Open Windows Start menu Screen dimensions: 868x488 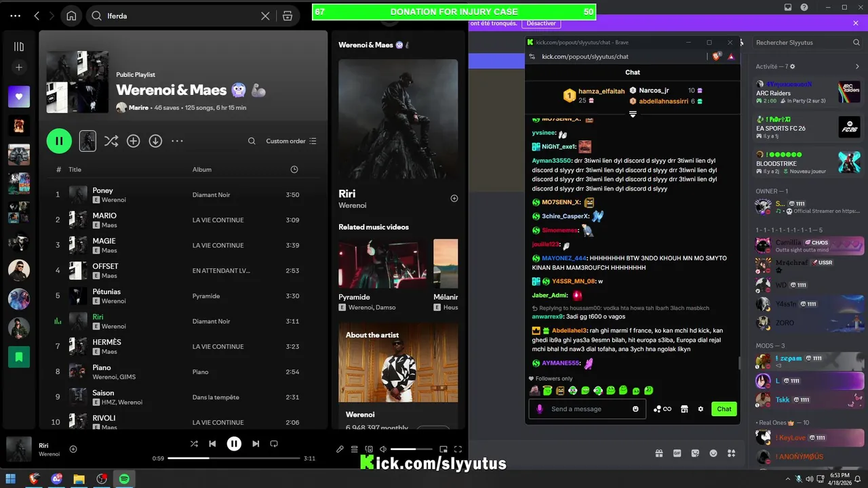tap(11, 479)
